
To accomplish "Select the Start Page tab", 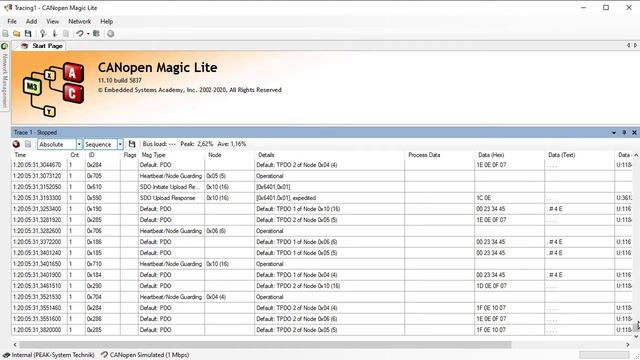I will [42, 46].
